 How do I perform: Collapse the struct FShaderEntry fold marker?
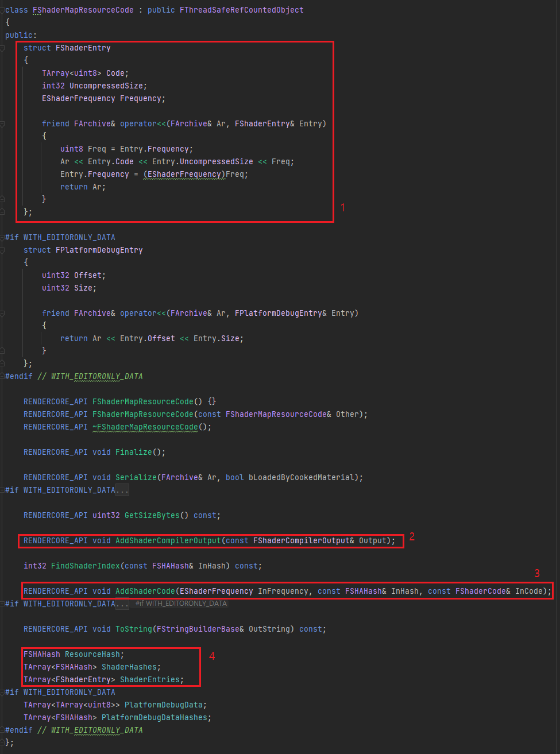(2, 48)
